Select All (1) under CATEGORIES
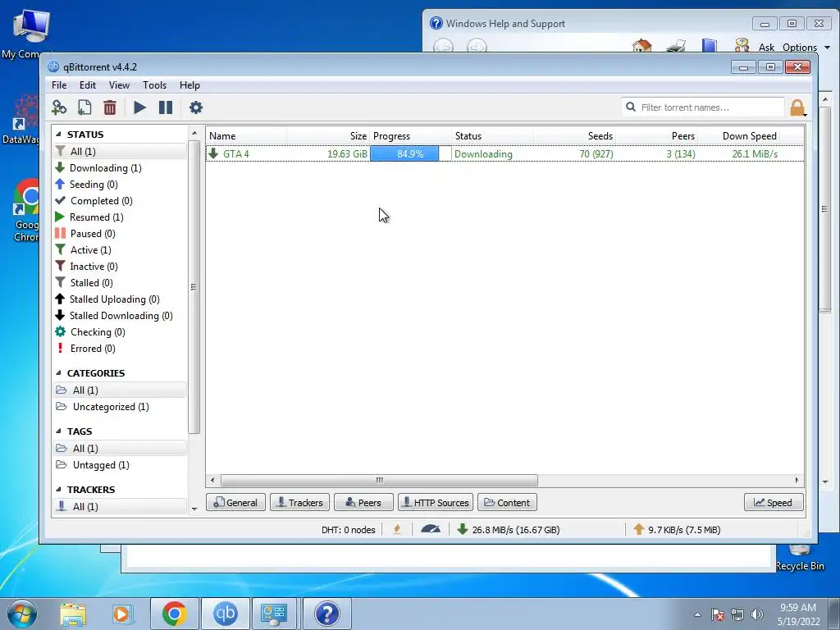Image resolution: width=840 pixels, height=630 pixels. click(x=120, y=390)
